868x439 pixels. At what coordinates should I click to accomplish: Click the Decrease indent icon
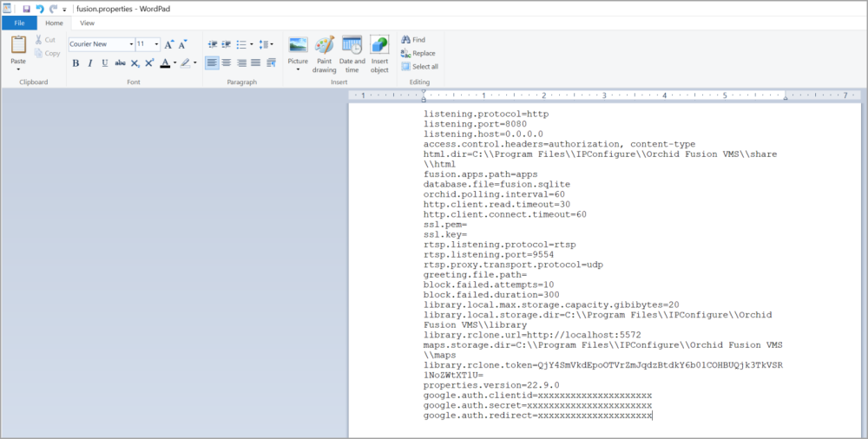pos(213,44)
